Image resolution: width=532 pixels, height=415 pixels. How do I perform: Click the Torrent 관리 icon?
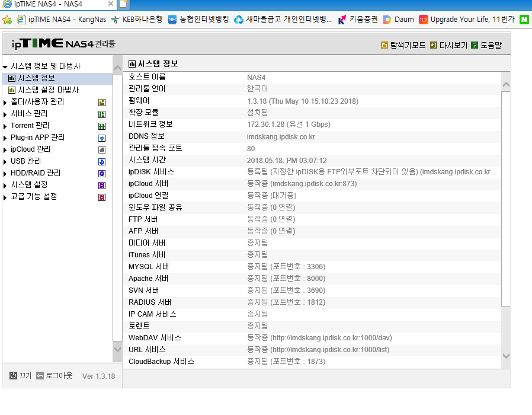point(102,126)
